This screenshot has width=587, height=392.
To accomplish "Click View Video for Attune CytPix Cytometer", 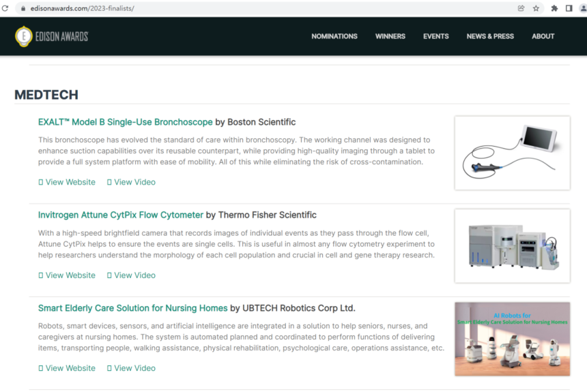I will 132,275.
